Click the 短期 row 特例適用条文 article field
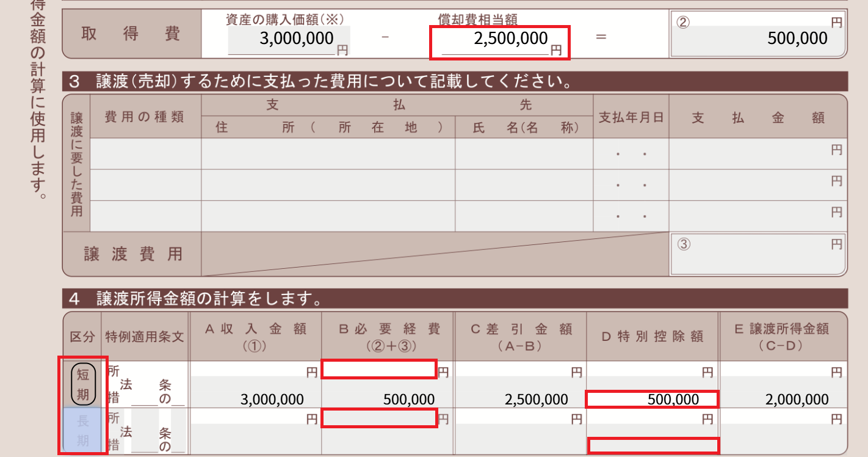Viewport: 868px width, 457px height. pyautogui.click(x=145, y=385)
